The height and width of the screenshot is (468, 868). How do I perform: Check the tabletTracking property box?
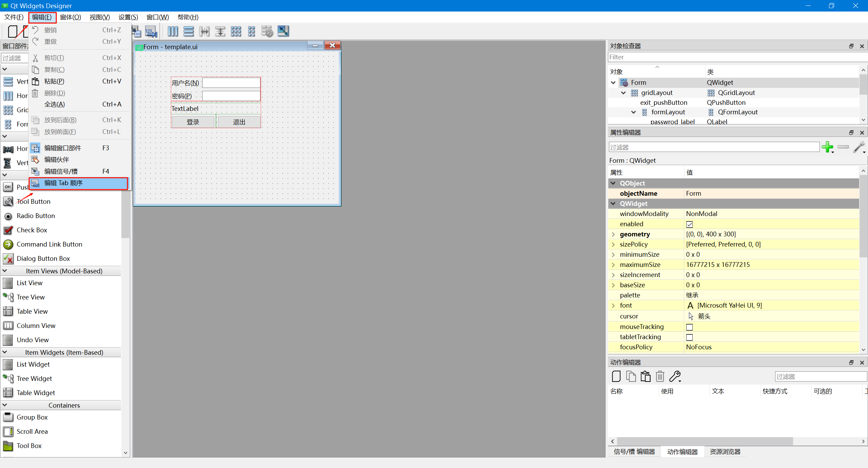pos(689,337)
